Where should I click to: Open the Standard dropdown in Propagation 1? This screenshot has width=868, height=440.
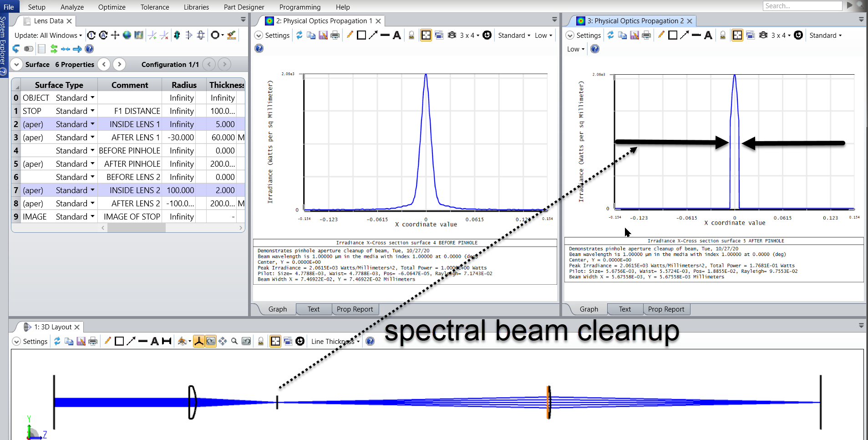point(514,35)
